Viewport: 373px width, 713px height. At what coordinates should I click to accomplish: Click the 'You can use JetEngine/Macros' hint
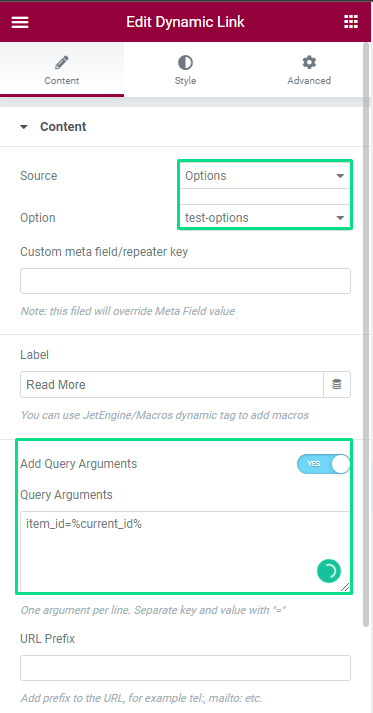(x=165, y=415)
